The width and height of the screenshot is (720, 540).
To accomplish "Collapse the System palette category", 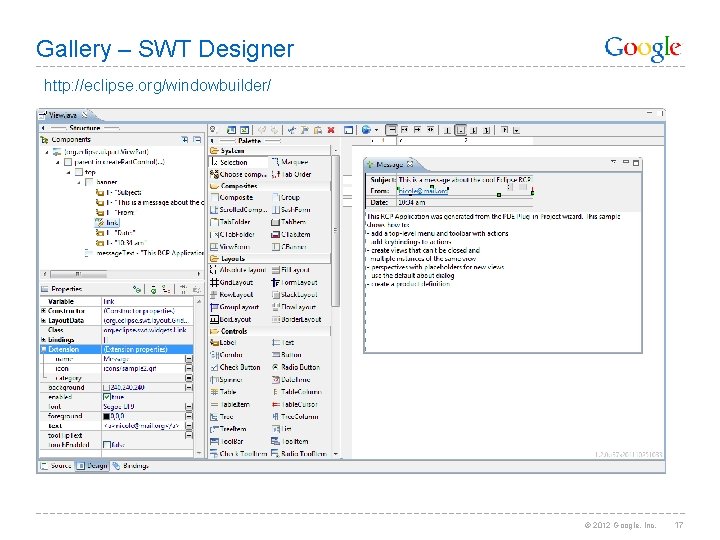I will [271, 151].
